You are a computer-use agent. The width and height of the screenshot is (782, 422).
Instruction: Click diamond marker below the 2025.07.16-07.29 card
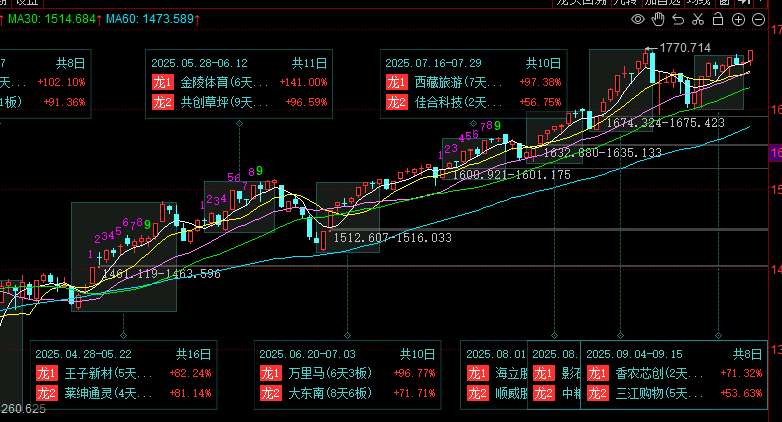pyautogui.click(x=473, y=123)
